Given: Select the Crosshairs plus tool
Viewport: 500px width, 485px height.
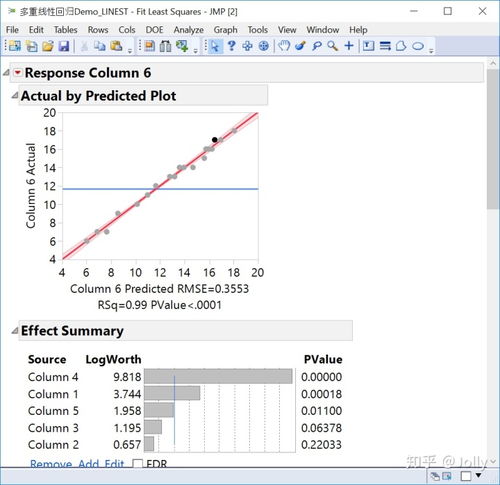Looking at the screenshot, I should point(349,46).
